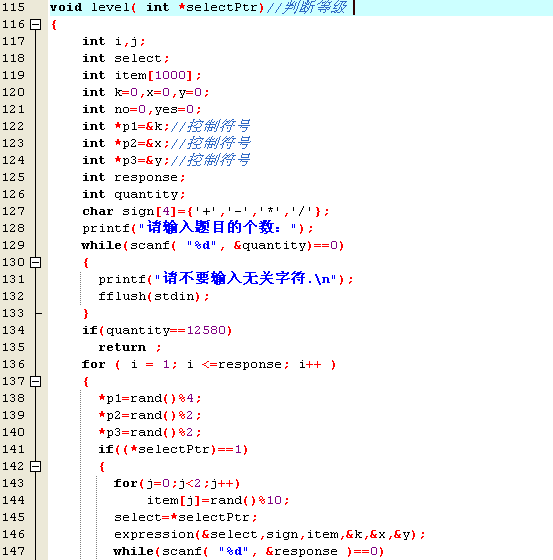Click '*p1=rand()%4;' statement
The height and width of the screenshot is (560, 553).
click(150, 399)
